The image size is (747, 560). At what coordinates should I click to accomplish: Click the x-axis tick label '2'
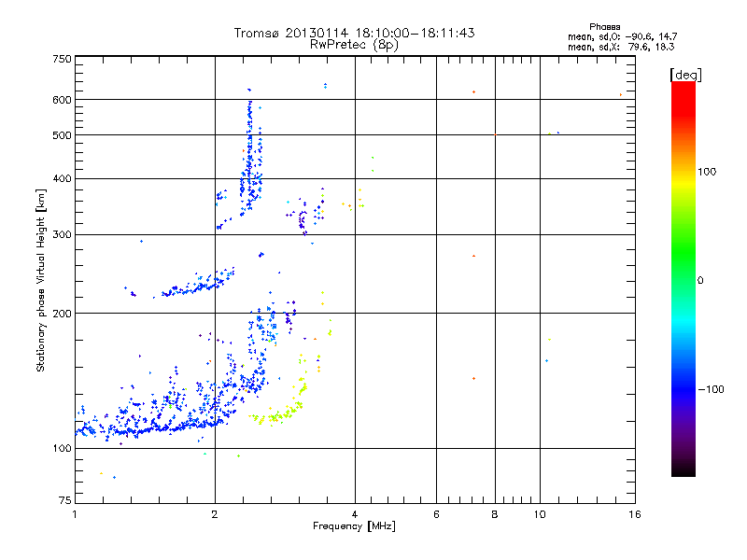(215, 514)
